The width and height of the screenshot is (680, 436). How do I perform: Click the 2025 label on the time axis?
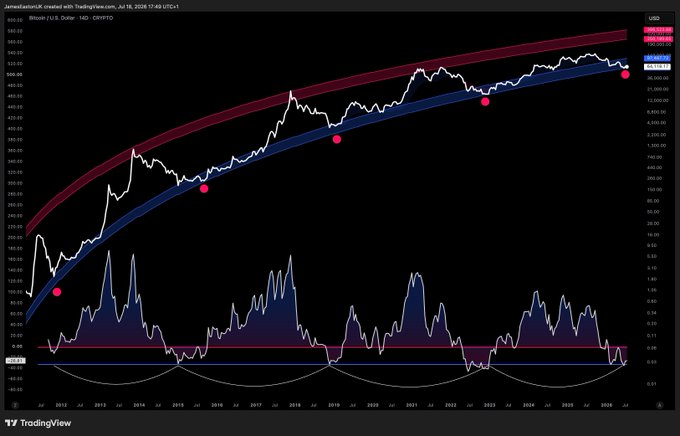[x=567, y=405]
